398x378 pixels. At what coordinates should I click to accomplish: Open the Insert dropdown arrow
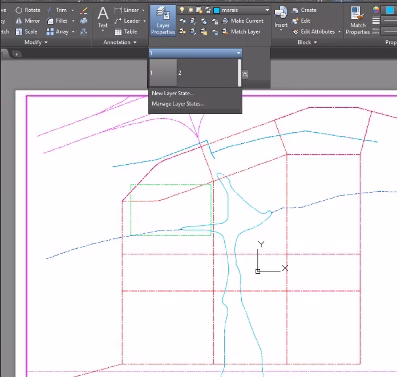coord(281,30)
